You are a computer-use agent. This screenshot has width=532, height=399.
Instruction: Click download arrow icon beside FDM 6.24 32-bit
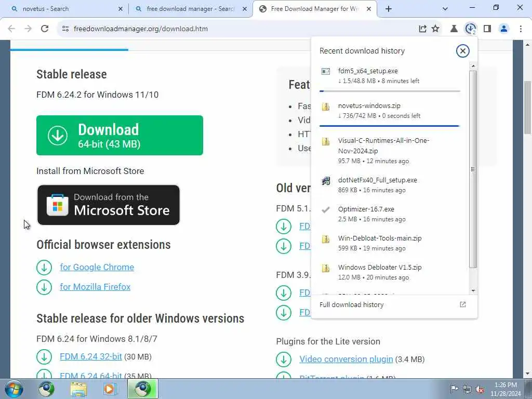pyautogui.click(x=44, y=356)
